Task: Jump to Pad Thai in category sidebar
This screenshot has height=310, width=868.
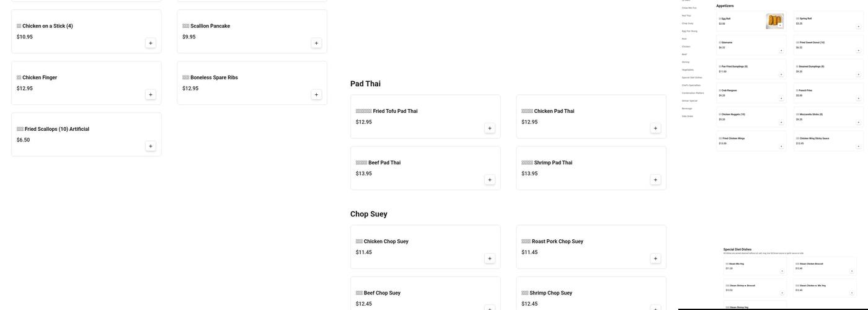Action: coord(686,15)
